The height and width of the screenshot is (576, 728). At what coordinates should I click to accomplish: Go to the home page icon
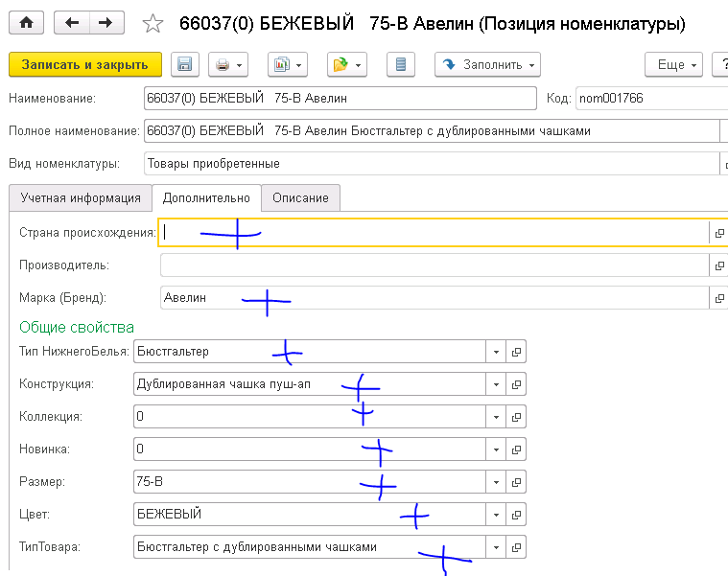click(26, 21)
